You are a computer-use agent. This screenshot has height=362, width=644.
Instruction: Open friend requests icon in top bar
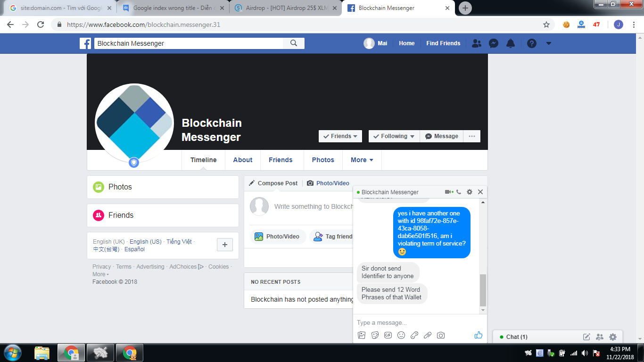[477, 43]
